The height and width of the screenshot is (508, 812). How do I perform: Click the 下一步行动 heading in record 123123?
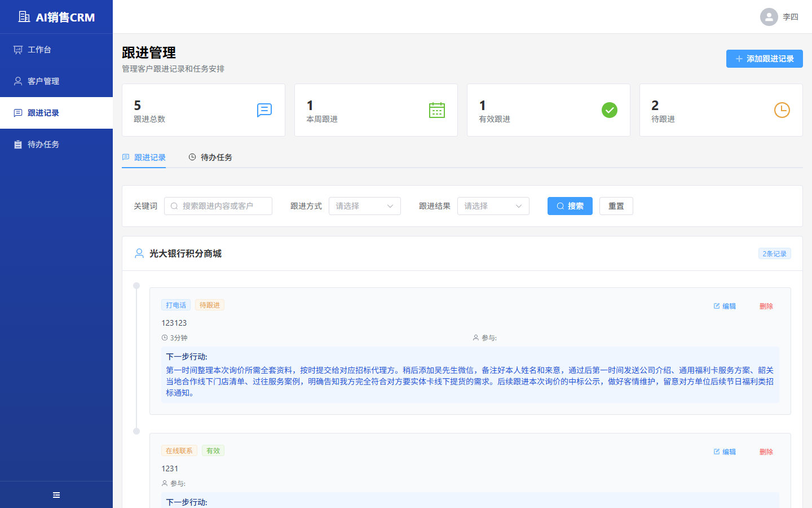[x=187, y=357]
